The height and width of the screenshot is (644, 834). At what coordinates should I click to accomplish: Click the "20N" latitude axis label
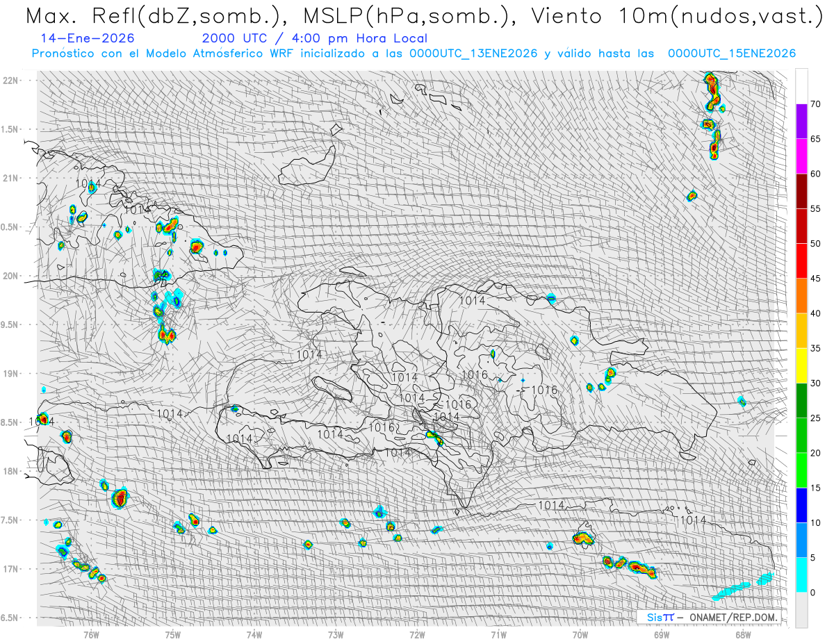[x=11, y=276]
